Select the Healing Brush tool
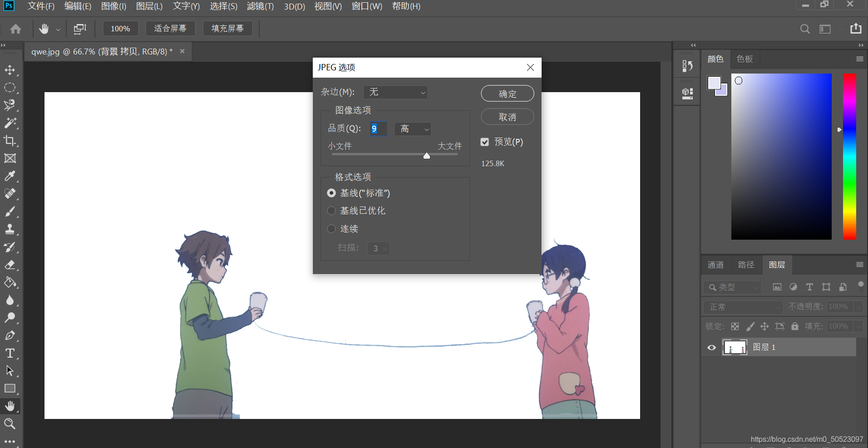 (x=10, y=194)
